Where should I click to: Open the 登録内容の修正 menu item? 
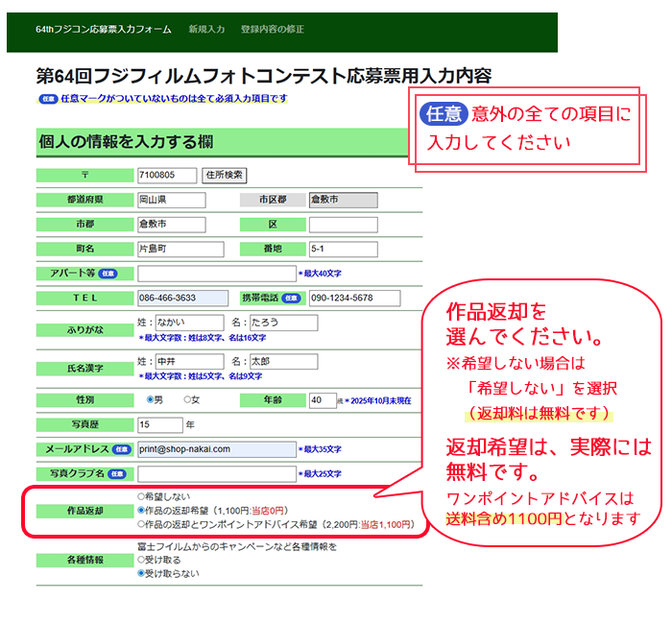(x=273, y=29)
